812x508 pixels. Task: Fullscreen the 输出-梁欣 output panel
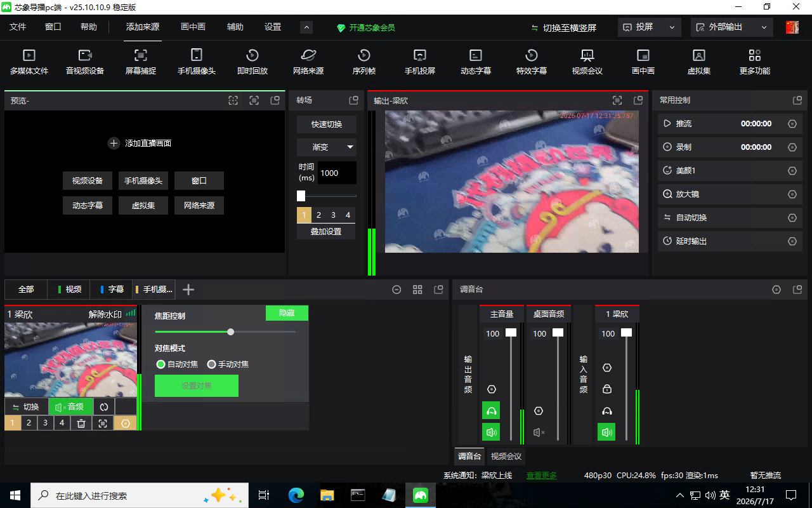(x=617, y=100)
